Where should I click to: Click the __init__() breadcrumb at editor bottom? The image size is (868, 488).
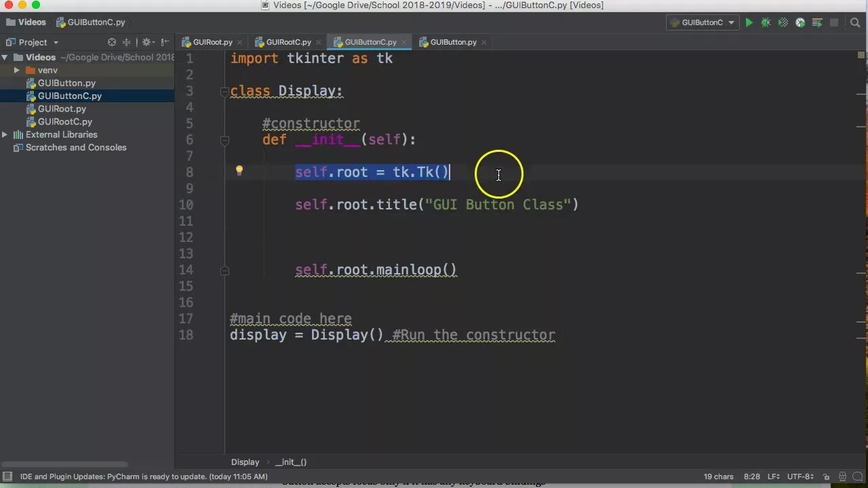tap(291, 462)
